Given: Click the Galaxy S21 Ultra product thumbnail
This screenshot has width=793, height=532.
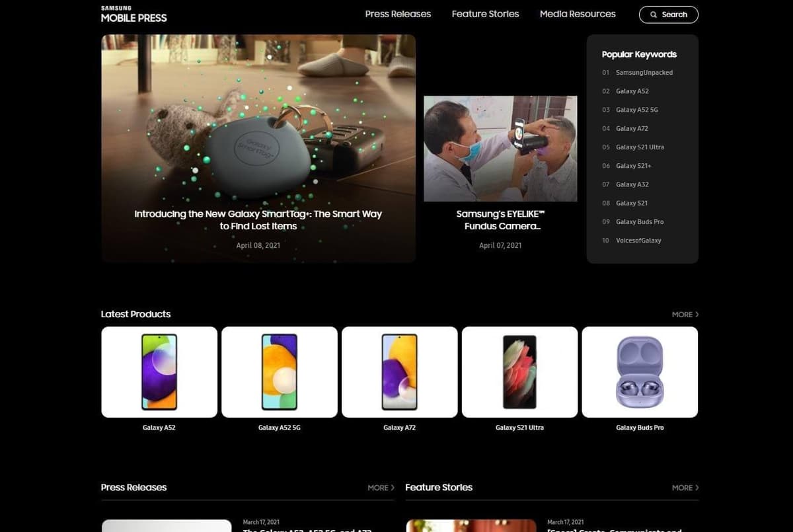Looking at the screenshot, I should 519,371.
